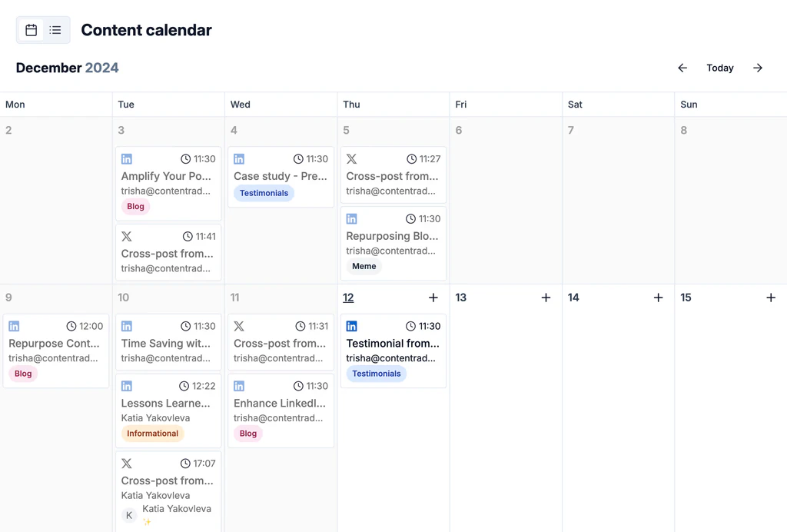This screenshot has width=787, height=532.
Task: Open Testimonial from... post on December 12
Action: coord(393,344)
